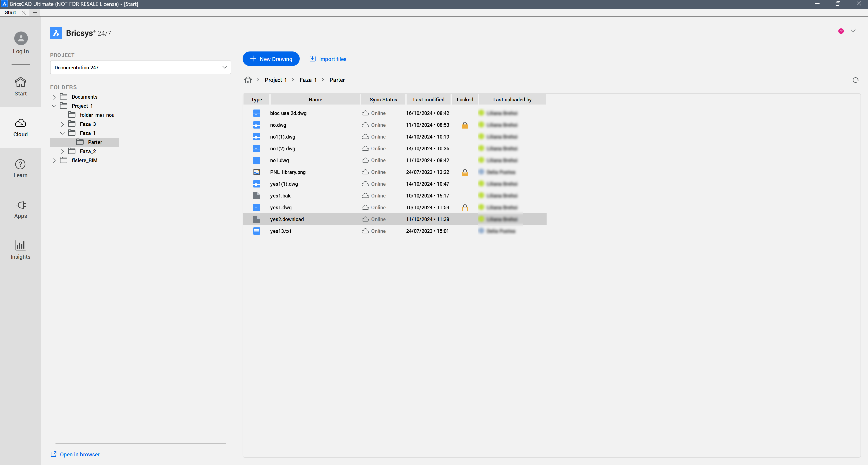The image size is (868, 465).
Task: Expand the fisiere_BIM folder
Action: click(54, 161)
